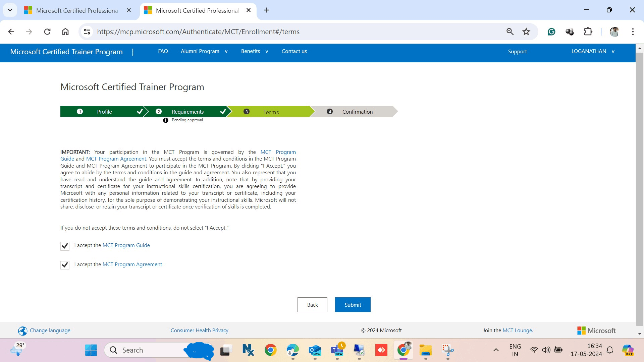Open the tab search dropdown
This screenshot has height=362, width=644.
(10, 10)
